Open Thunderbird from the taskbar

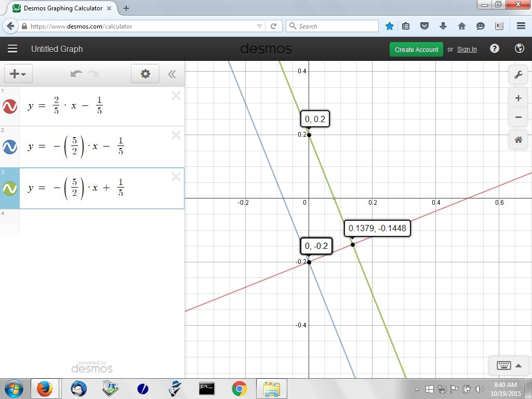coord(79,389)
